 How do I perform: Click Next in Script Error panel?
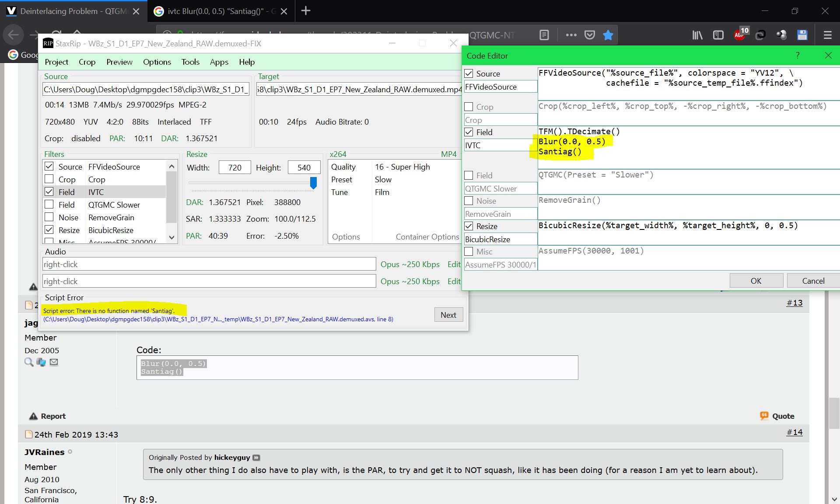pos(448,315)
